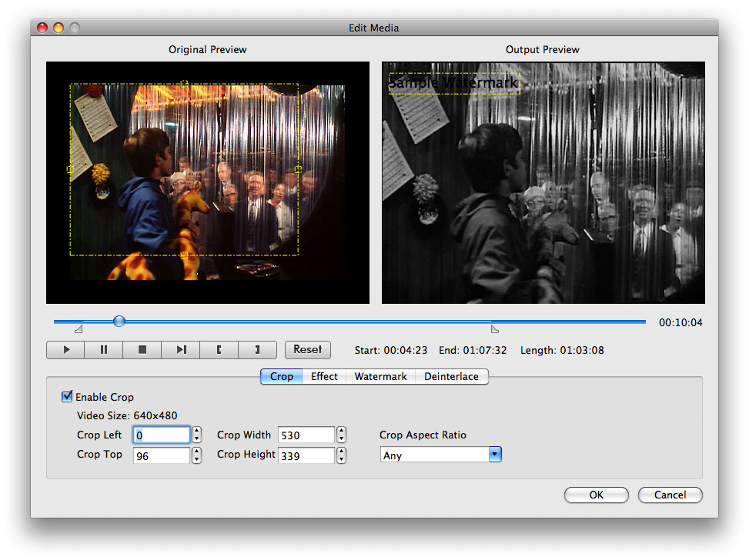Set trim start with left bracket button
This screenshot has height=560, width=749.
219,350
